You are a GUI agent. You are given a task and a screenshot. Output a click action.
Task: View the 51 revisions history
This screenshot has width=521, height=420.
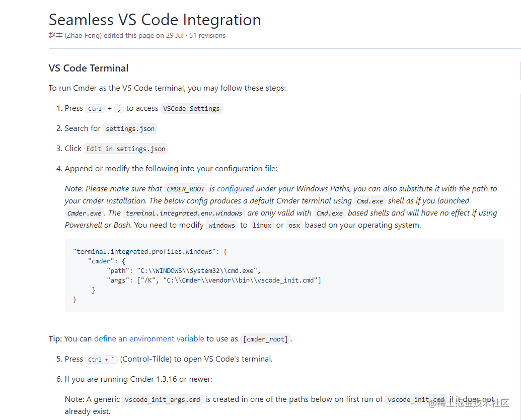(x=207, y=35)
